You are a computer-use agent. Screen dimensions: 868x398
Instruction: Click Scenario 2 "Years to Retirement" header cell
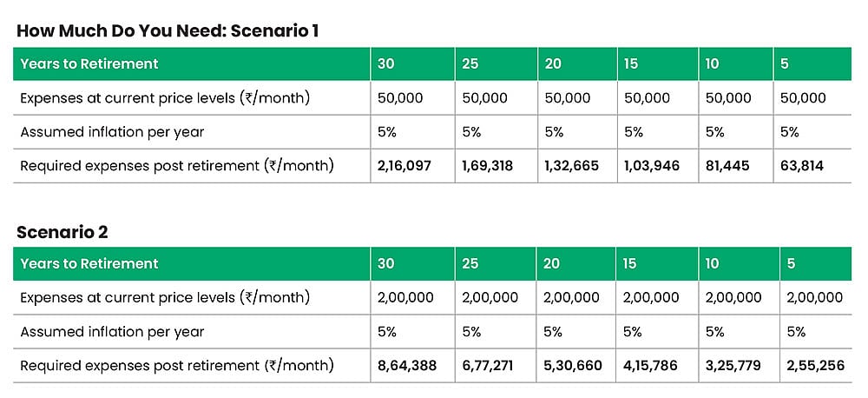(89, 264)
